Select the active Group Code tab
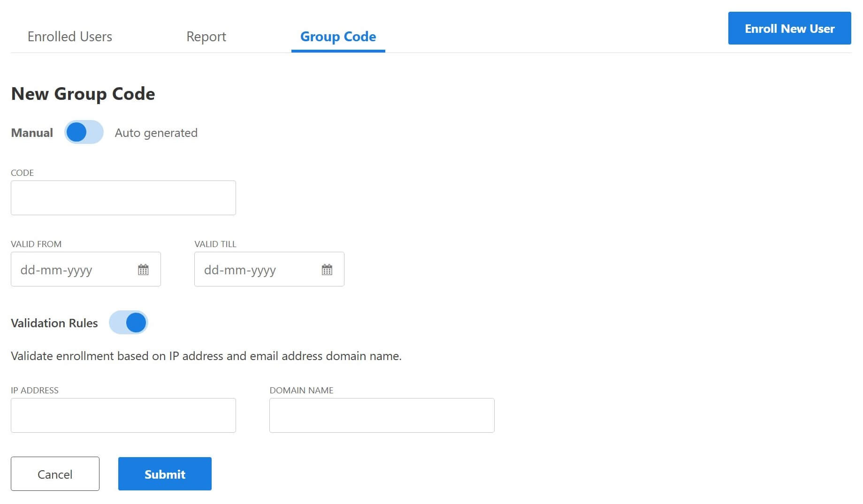Viewport: 863px width, 504px height. tap(337, 36)
